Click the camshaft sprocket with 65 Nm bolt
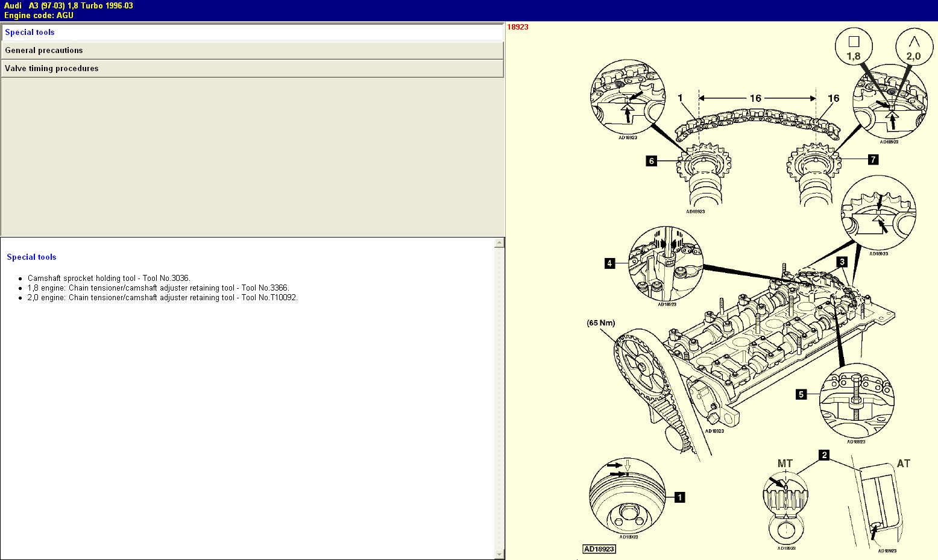The width and height of the screenshot is (938, 560). tap(641, 365)
